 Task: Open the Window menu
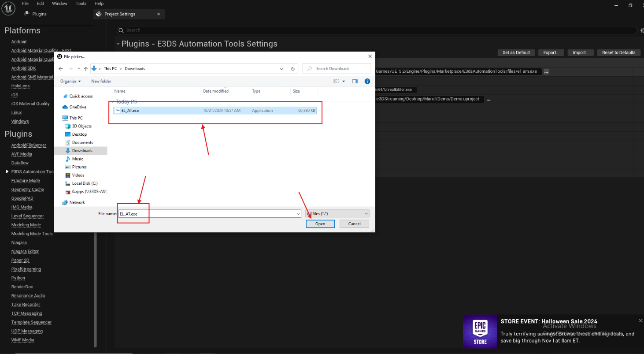(x=59, y=4)
